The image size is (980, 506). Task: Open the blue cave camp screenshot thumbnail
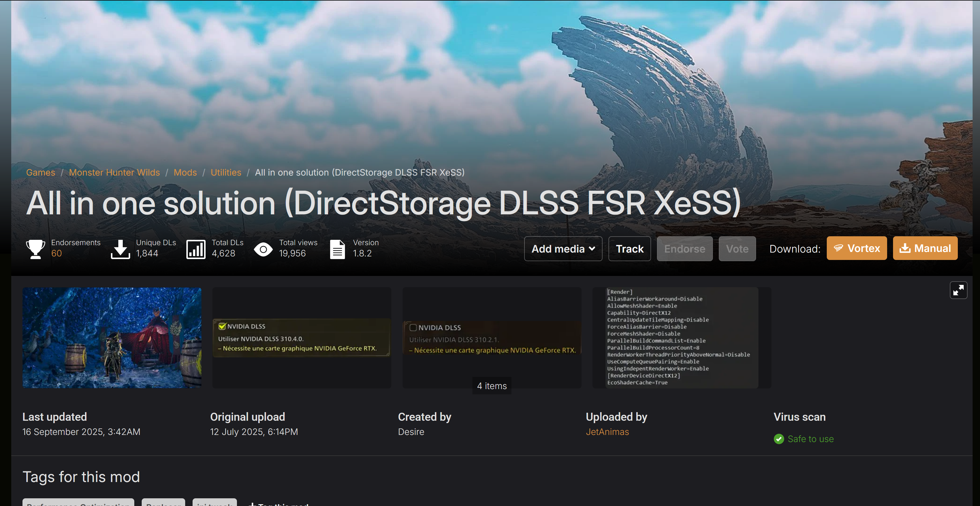(112, 338)
